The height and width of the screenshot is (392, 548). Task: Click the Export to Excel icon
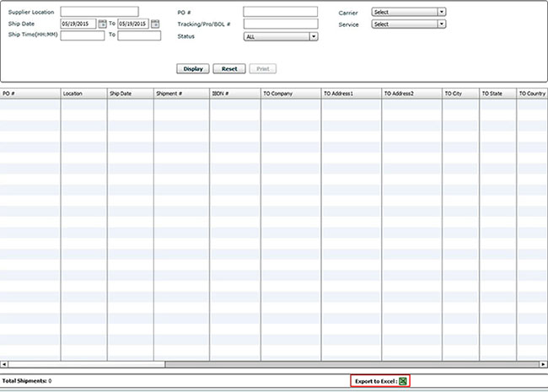[x=403, y=381]
